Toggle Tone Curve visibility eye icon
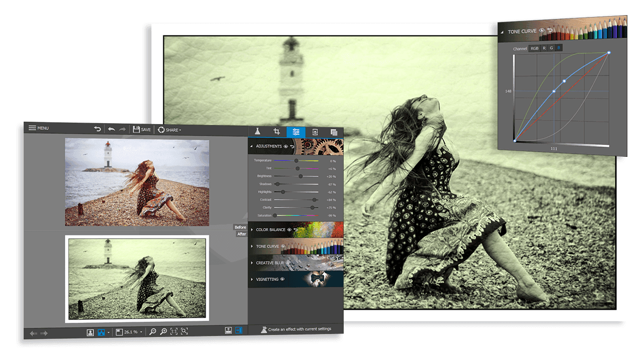The width and height of the screenshot is (644, 362). [541, 30]
